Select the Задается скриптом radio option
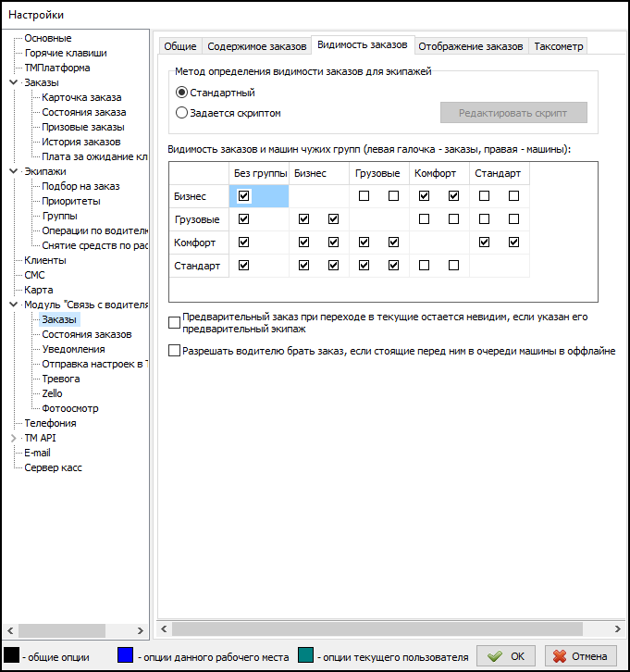Image resolution: width=630 pixels, height=672 pixels. tap(181, 113)
